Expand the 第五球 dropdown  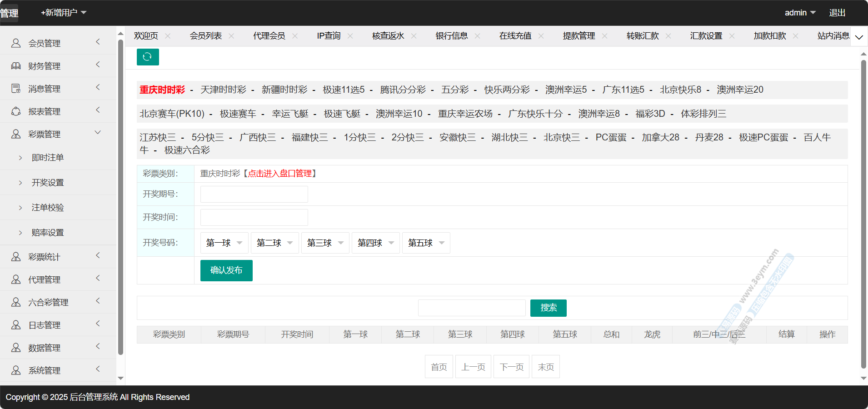pyautogui.click(x=426, y=243)
